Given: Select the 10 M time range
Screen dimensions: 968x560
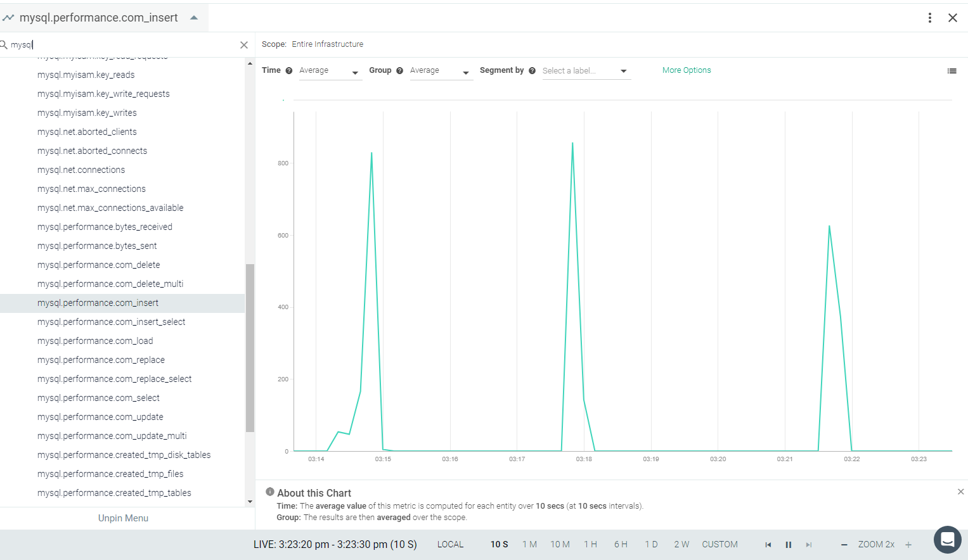Looking at the screenshot, I should click(x=560, y=545).
